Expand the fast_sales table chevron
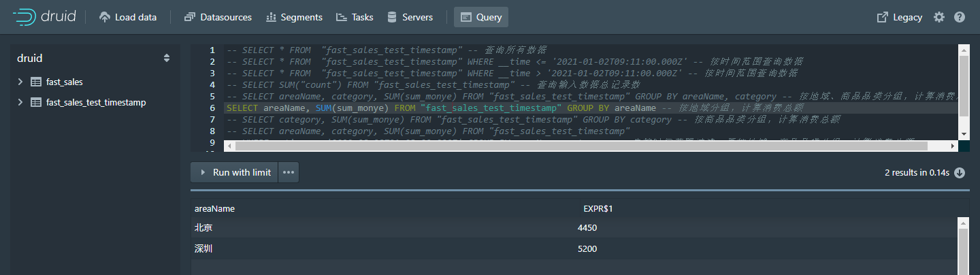 pyautogui.click(x=20, y=82)
